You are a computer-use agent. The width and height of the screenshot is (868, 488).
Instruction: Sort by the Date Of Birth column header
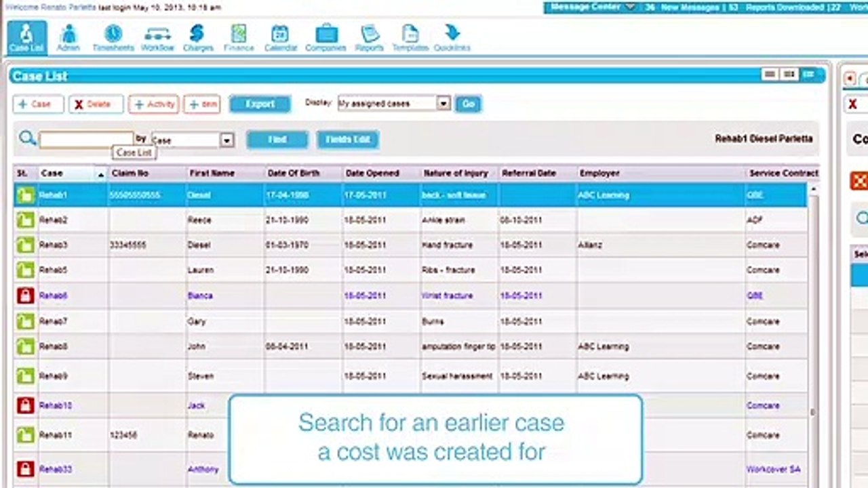click(295, 174)
